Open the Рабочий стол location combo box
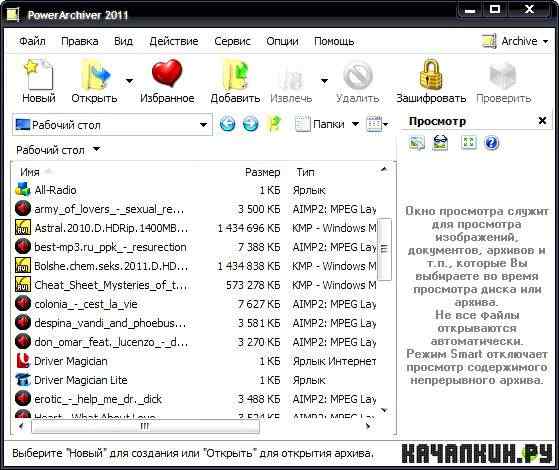 pos(112,125)
